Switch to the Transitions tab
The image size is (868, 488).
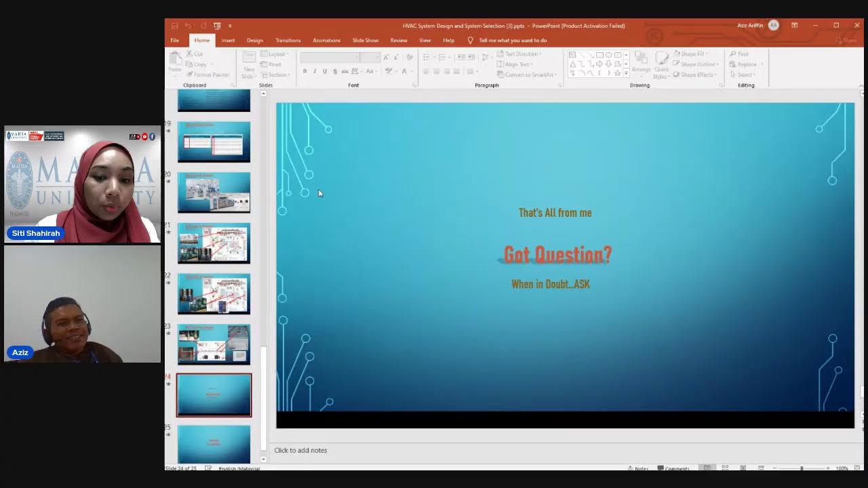tap(288, 41)
